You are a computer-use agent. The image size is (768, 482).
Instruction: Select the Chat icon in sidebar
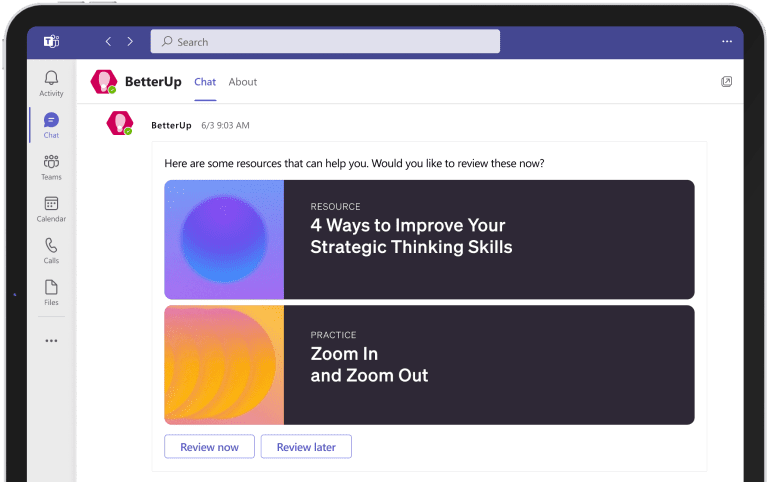[51, 125]
